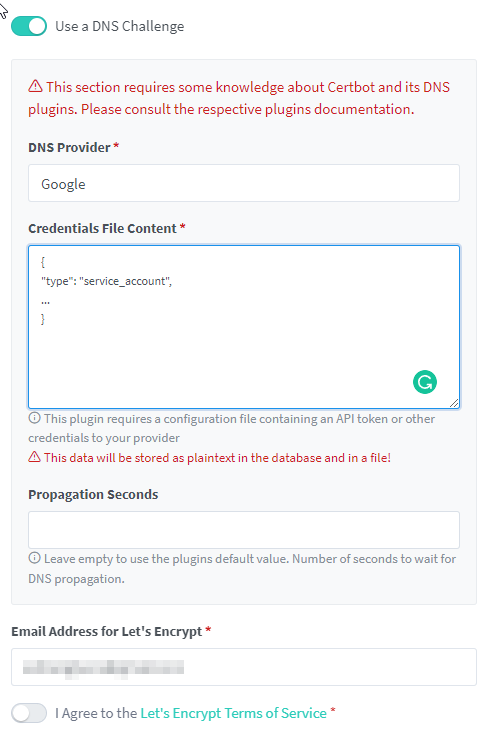Open Let's Encrypt Terms of Service link

(234, 713)
